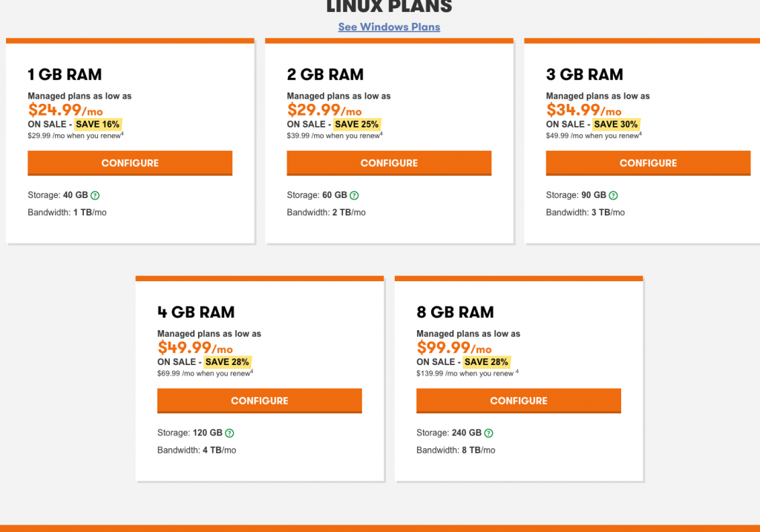Configure the 4 GB RAM plan
This screenshot has height=532, width=760.
[259, 401]
